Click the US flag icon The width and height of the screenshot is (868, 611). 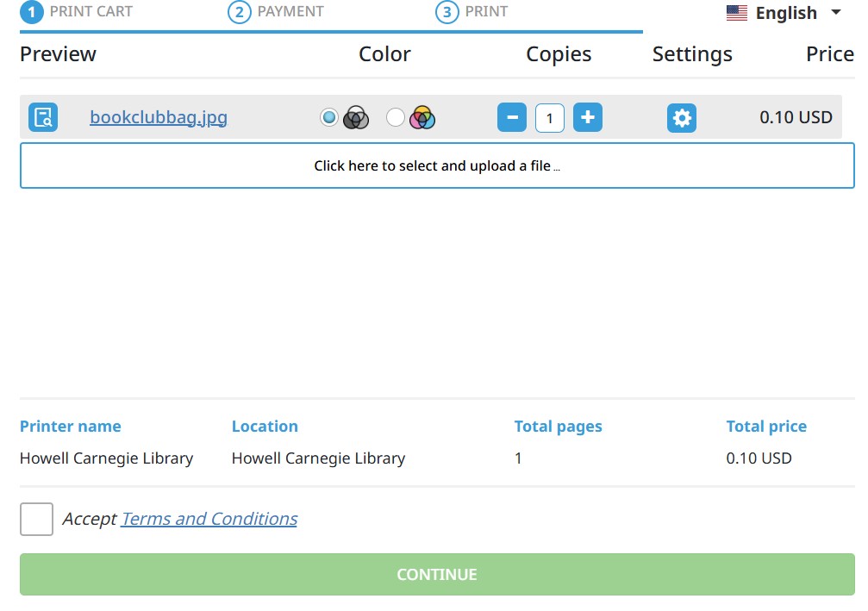[x=737, y=12]
